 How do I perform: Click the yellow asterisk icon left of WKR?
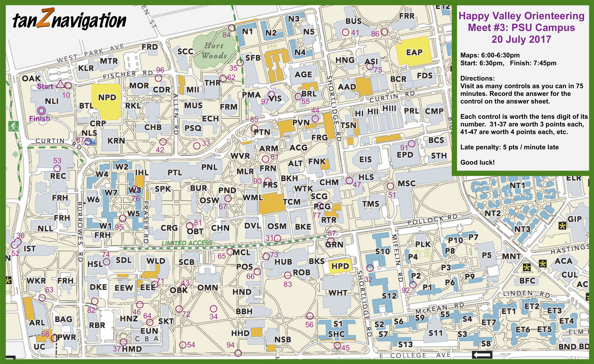(8, 281)
